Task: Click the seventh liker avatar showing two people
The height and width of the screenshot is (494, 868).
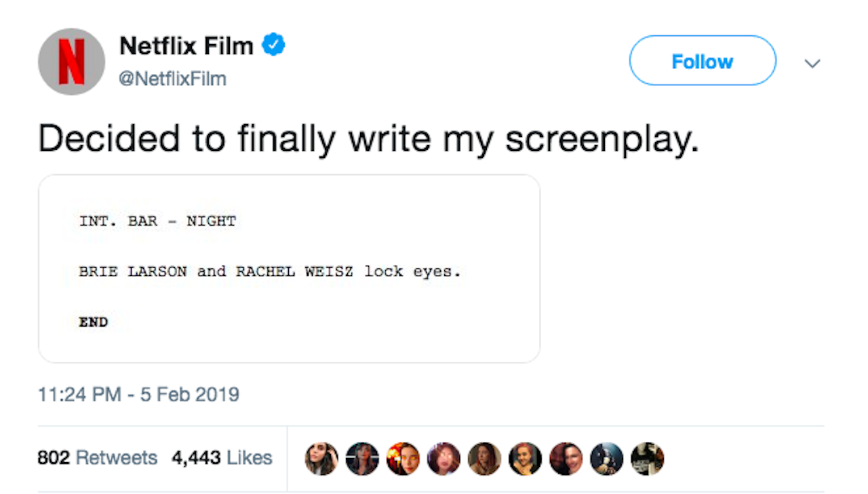Action: 566,459
